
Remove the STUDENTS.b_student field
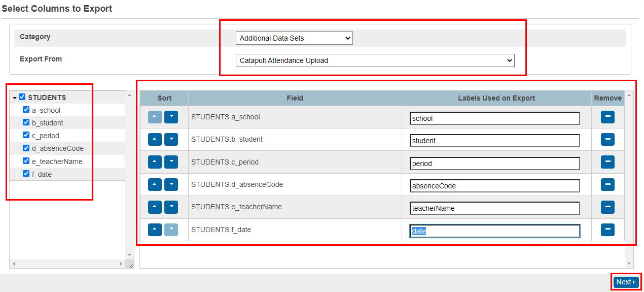(607, 140)
